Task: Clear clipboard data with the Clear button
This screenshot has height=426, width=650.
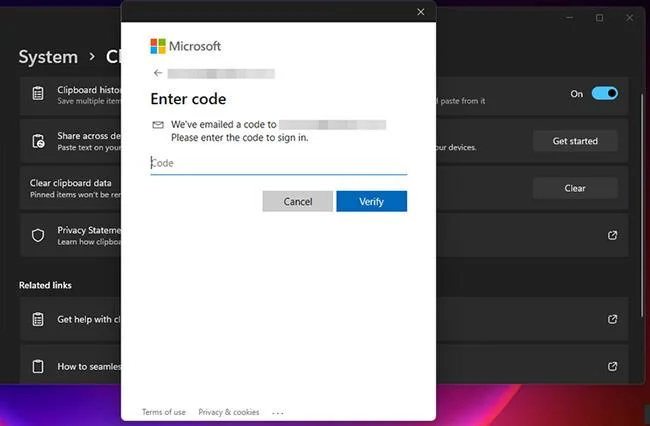Action: pos(575,188)
